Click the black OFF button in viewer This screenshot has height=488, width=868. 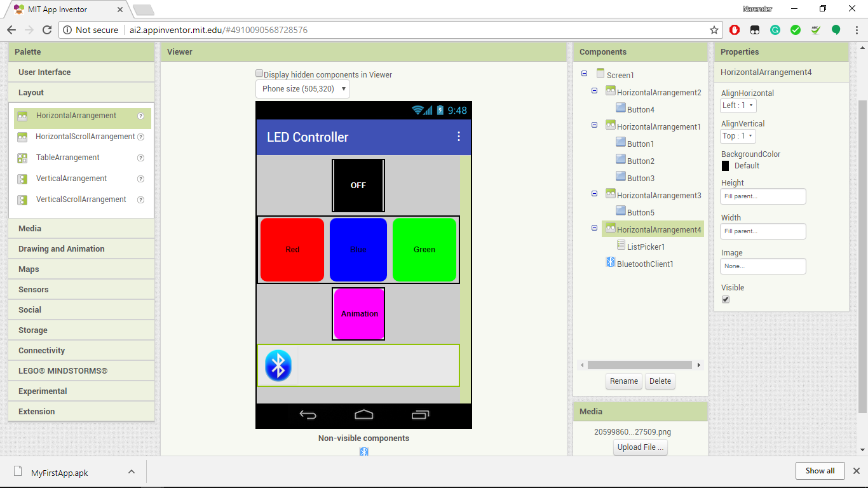click(358, 186)
